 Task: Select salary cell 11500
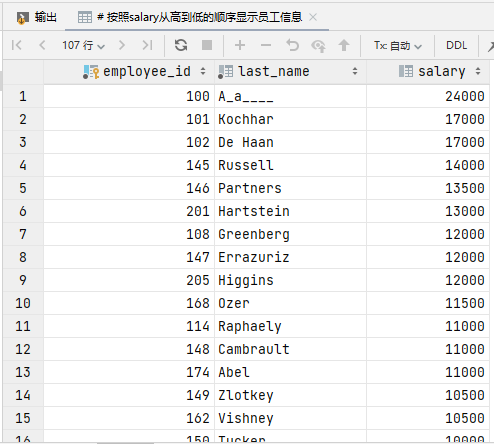428,303
